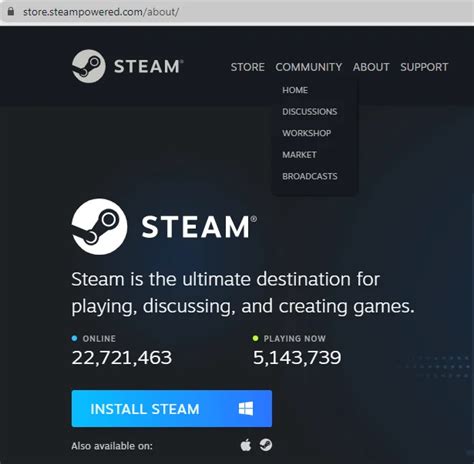The height and width of the screenshot is (464, 474).
Task: Choose DISCUSSIONS in Community dropdown
Action: tap(310, 111)
